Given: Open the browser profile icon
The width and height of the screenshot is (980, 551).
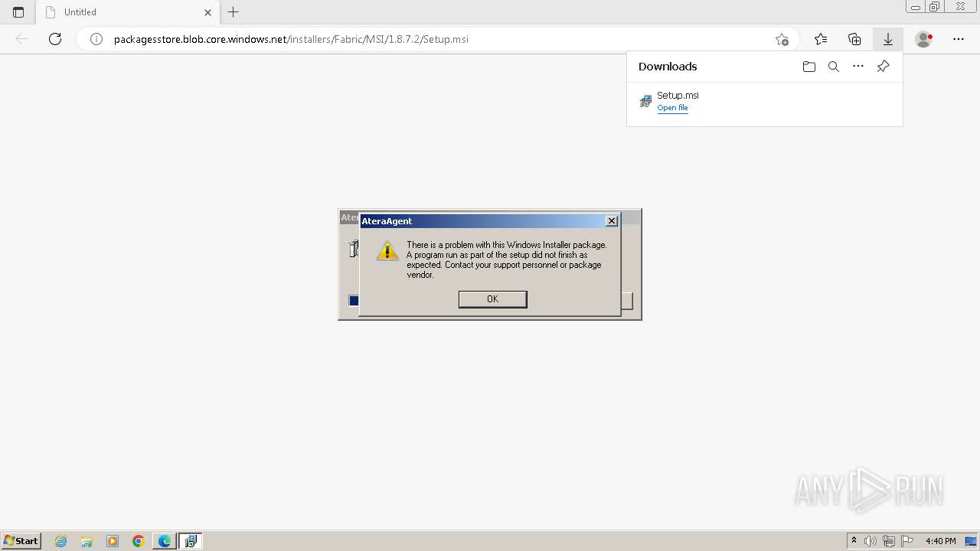Looking at the screenshot, I should [924, 39].
